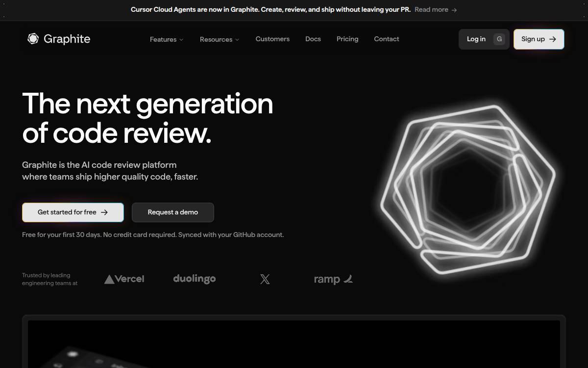Click the glowing hexagon hero graphic
588x368 pixels.
click(x=468, y=190)
